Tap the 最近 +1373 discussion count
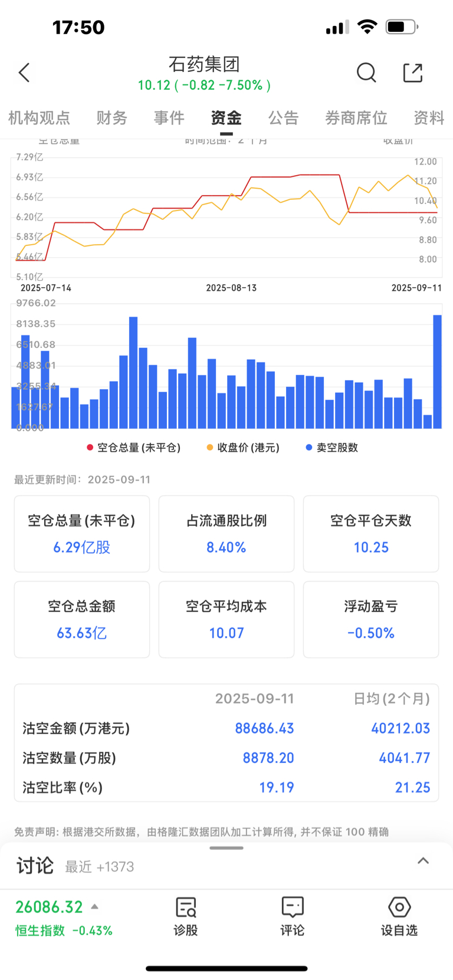The height and width of the screenshot is (980, 453). click(99, 867)
